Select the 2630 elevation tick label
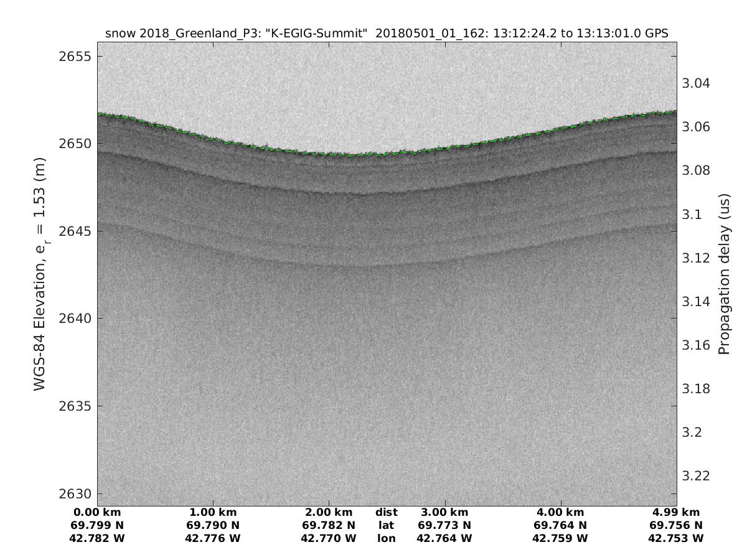This screenshot has width=747, height=560. (x=74, y=493)
